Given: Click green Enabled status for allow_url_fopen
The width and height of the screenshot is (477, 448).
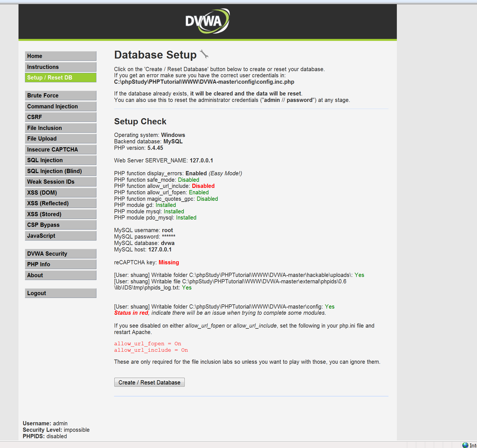Looking at the screenshot, I should [199, 192].
